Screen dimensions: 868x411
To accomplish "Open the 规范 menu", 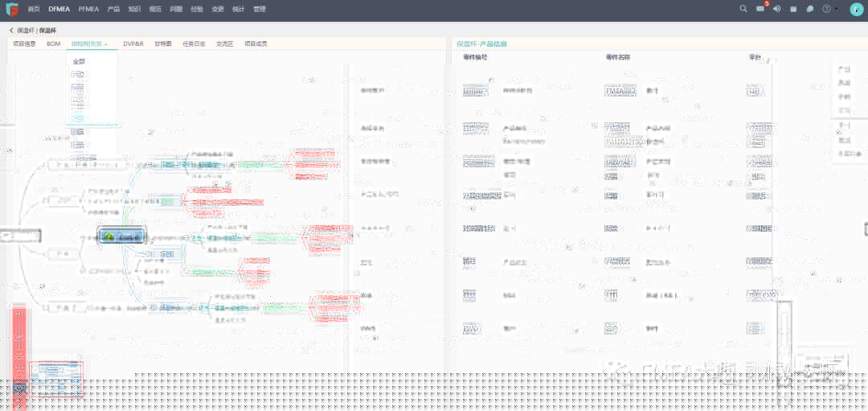I will click(155, 10).
